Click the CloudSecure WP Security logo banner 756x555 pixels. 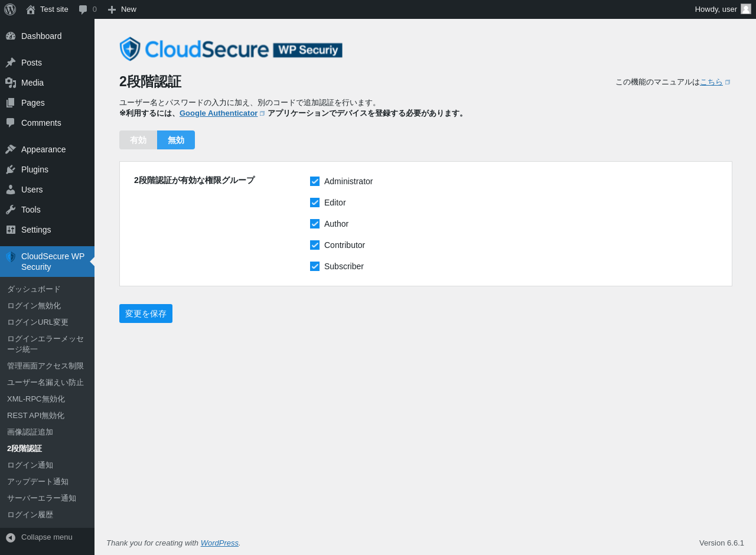[x=231, y=49]
